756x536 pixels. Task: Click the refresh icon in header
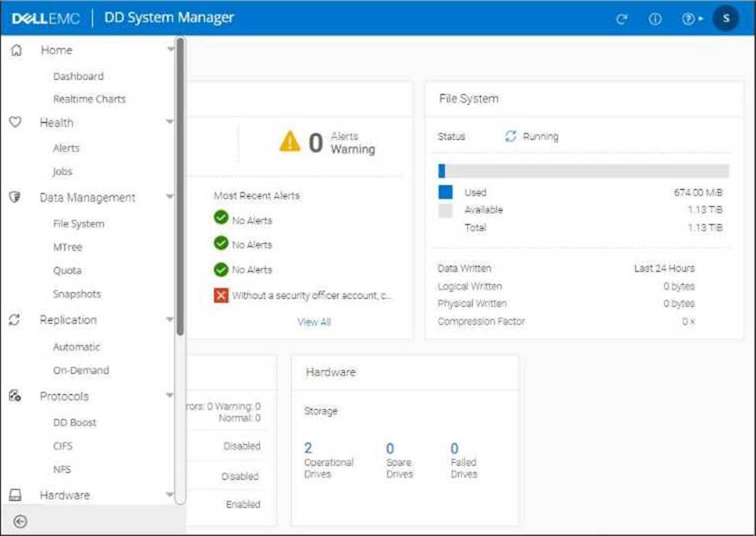pyautogui.click(x=622, y=19)
